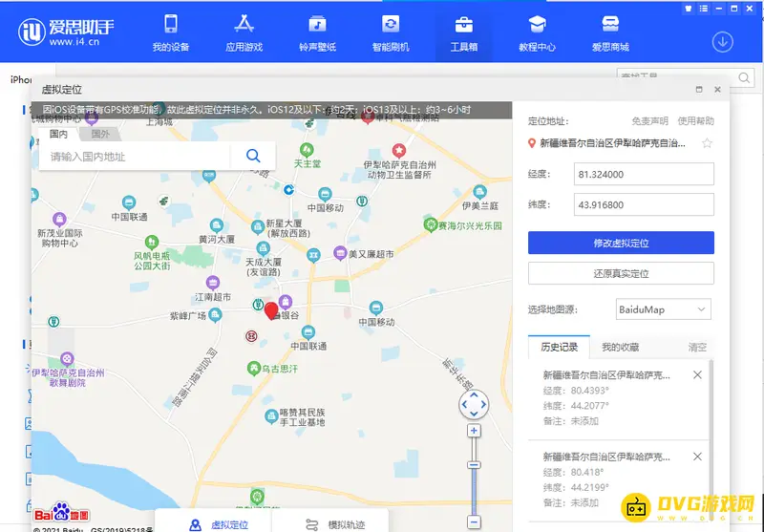The height and width of the screenshot is (532, 764).
Task: Click the 赛海尔兴光乐园 map marker
Action: coord(431,224)
